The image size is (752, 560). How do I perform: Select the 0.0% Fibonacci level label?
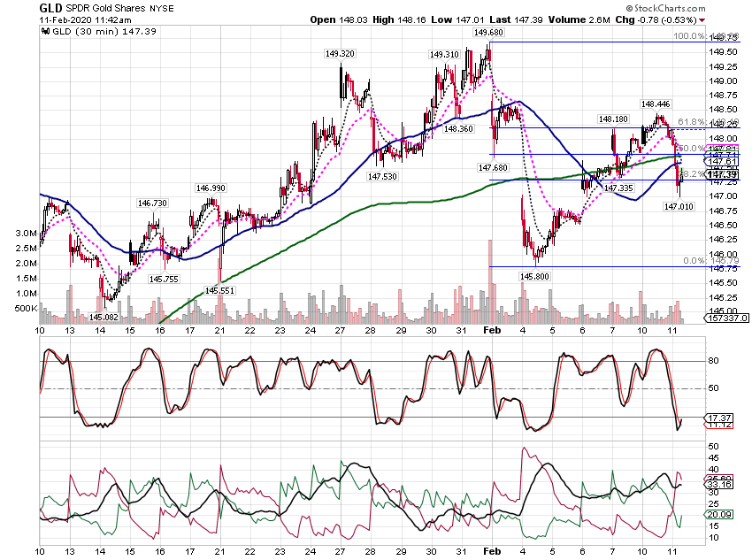[x=694, y=261]
